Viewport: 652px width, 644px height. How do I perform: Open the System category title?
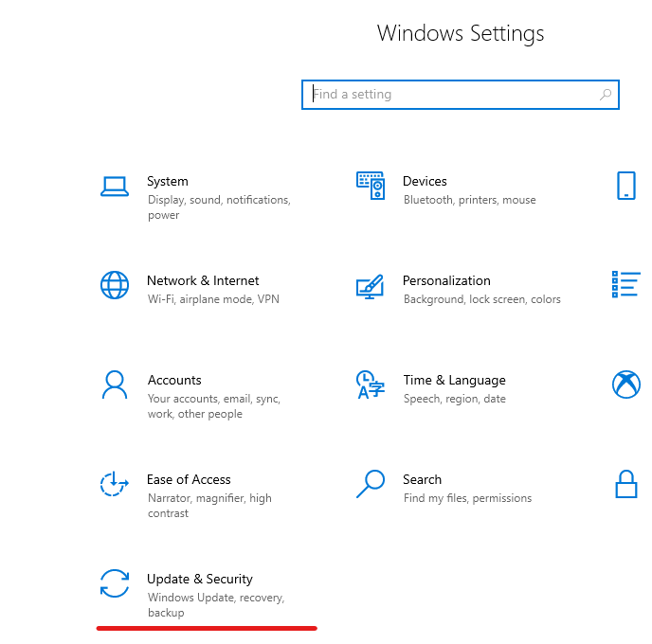168,182
